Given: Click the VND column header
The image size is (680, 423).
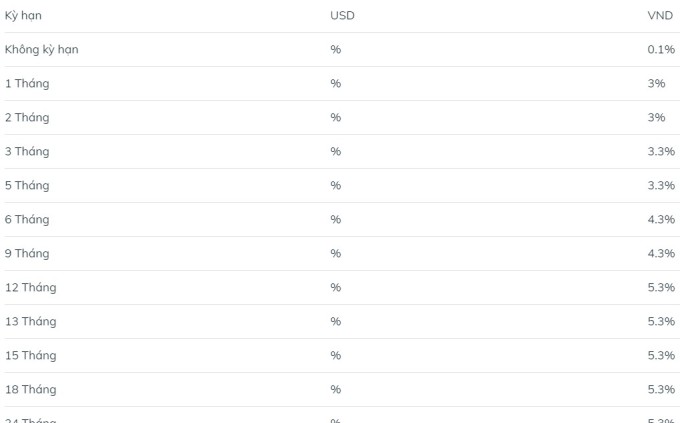Looking at the screenshot, I should [x=660, y=16].
